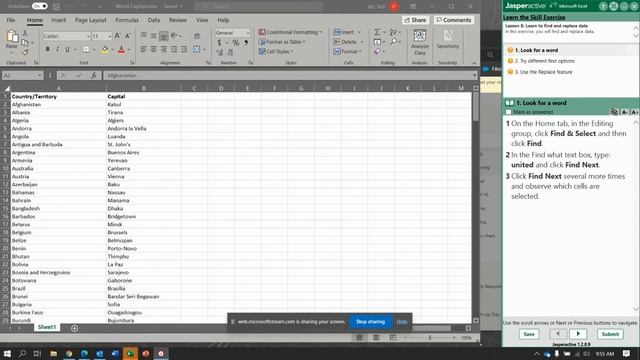Open the Excel icon on the taskbar
This screenshot has height=360, width=640.
(130, 353)
